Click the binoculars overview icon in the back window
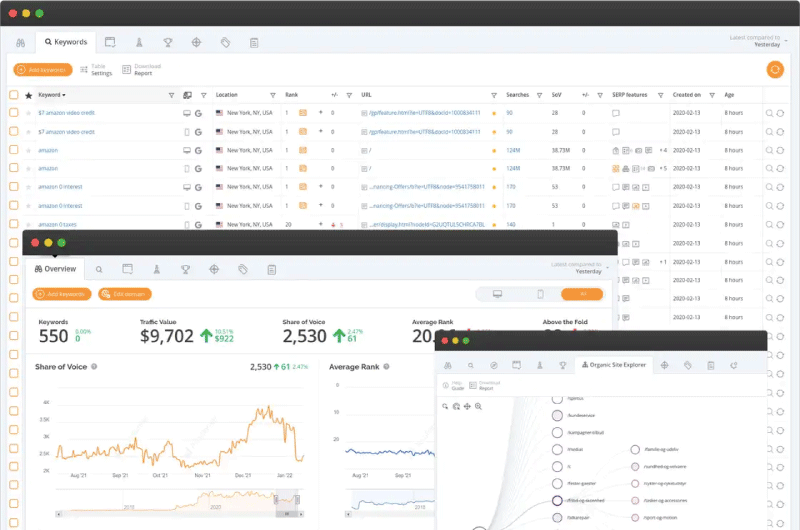This screenshot has height=530, width=800. (20, 43)
